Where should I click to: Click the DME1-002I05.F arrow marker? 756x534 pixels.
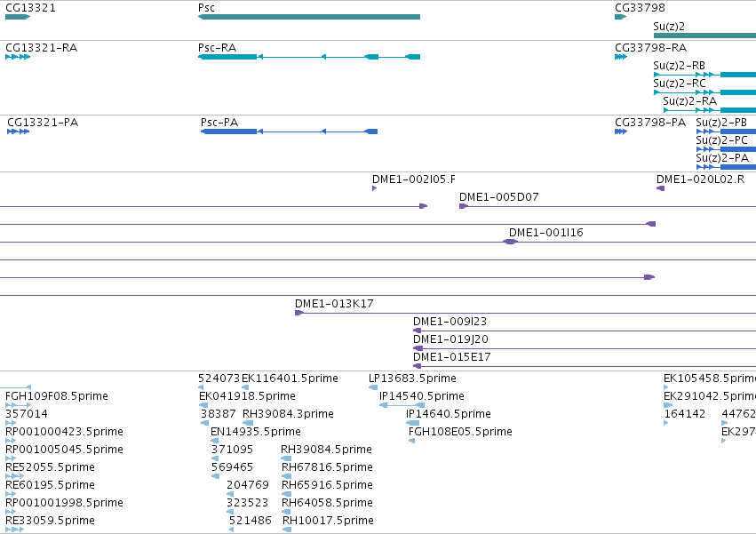point(375,188)
